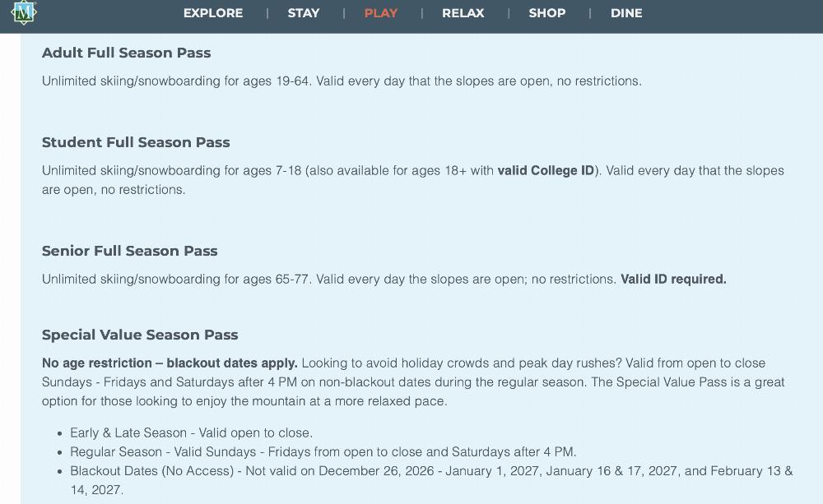The height and width of the screenshot is (504, 823).
Task: Click the ages 19-64 description text
Action: (x=341, y=81)
